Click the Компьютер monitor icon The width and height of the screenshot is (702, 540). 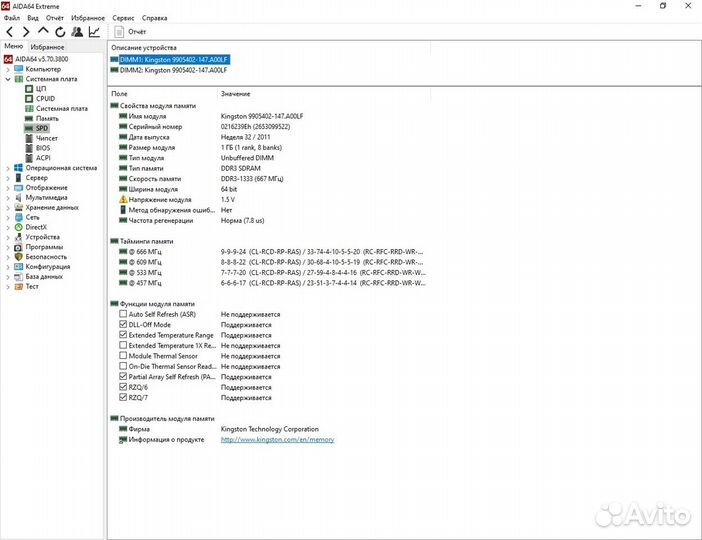click(18, 69)
